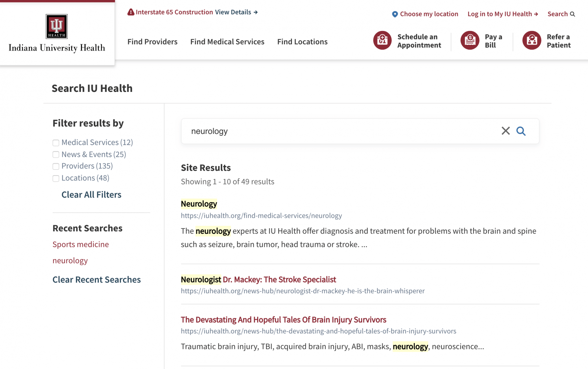Viewport: 588px width, 369px height.
Task: Open the Find Medical Services menu
Action: coord(227,42)
